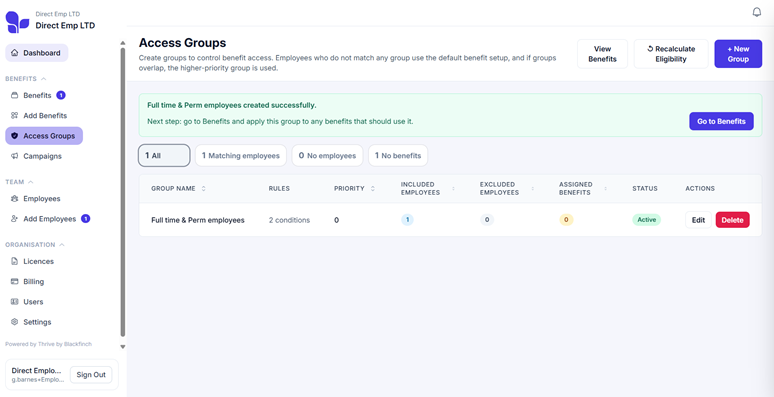Sort by Excluded Employees column arrows
Screen dimensions: 774x397
pos(533,189)
